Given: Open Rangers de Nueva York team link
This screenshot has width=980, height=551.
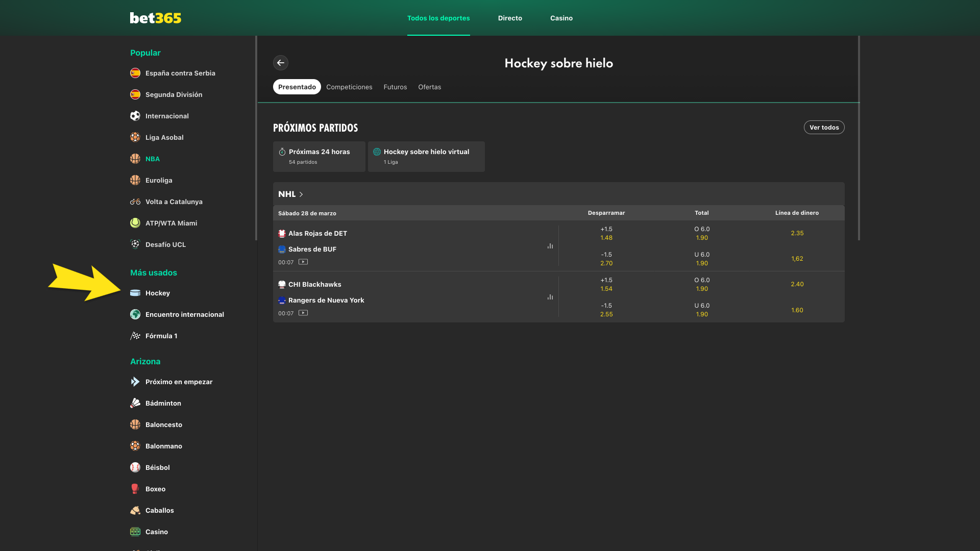Looking at the screenshot, I should [326, 300].
